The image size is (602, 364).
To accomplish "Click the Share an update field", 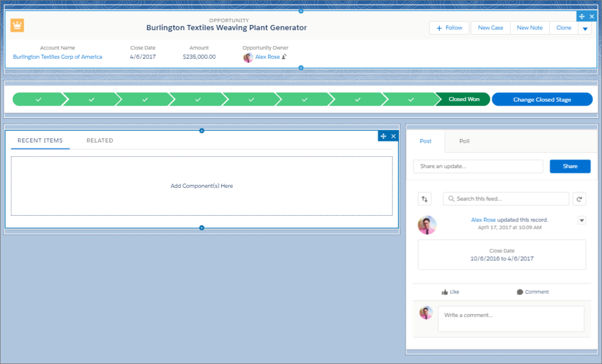I will (479, 167).
